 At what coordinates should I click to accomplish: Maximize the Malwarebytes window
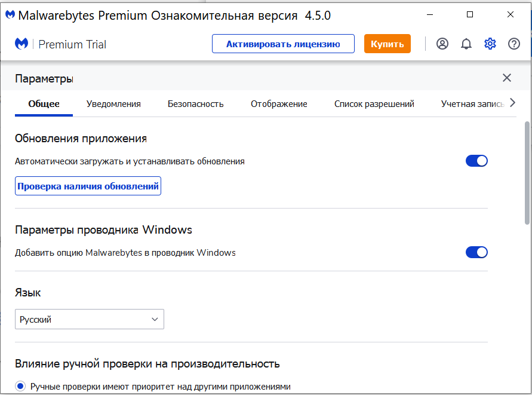coord(470,14)
